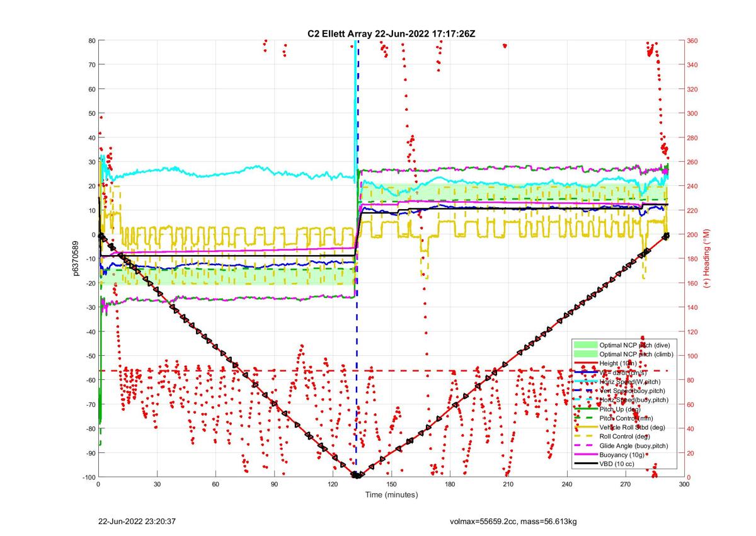Viewport: 756px width, 536px height.
Task: Click the x-axis tick label '150'
Action: click(x=391, y=484)
